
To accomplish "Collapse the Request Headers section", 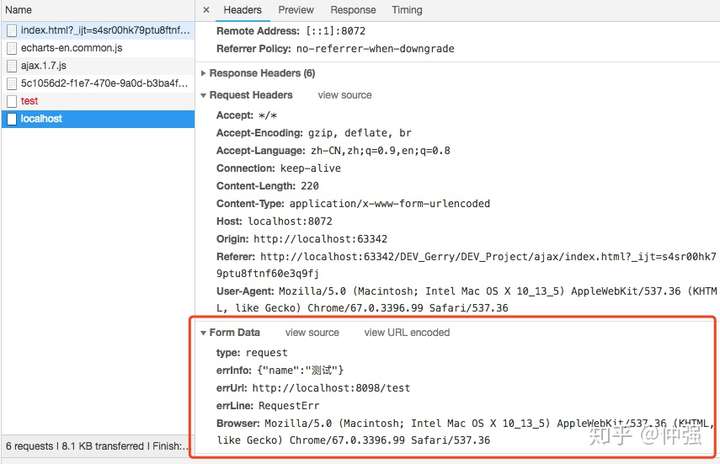I will coord(203,95).
